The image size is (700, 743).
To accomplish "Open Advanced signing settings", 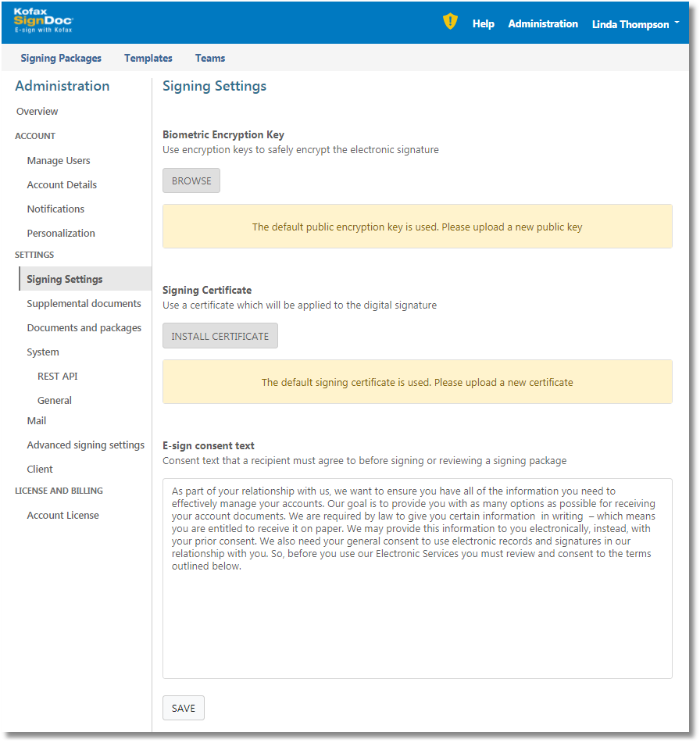I will (x=86, y=445).
